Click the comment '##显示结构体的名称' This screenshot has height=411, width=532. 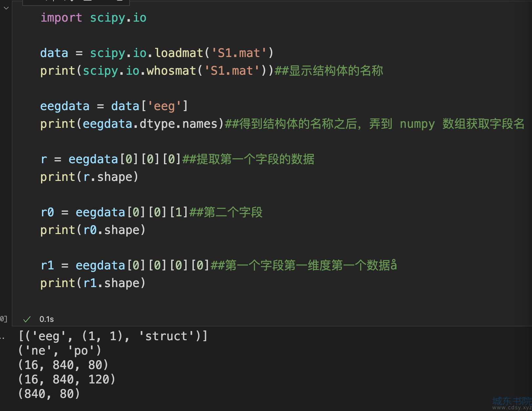(x=329, y=71)
